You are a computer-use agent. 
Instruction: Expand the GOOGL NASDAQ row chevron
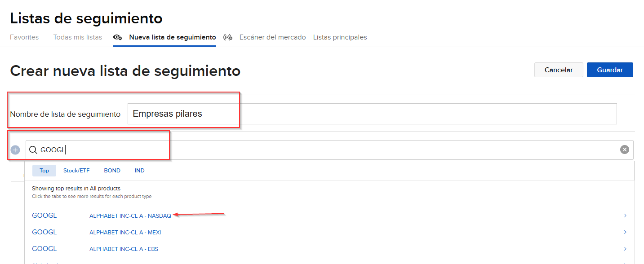[x=625, y=215]
